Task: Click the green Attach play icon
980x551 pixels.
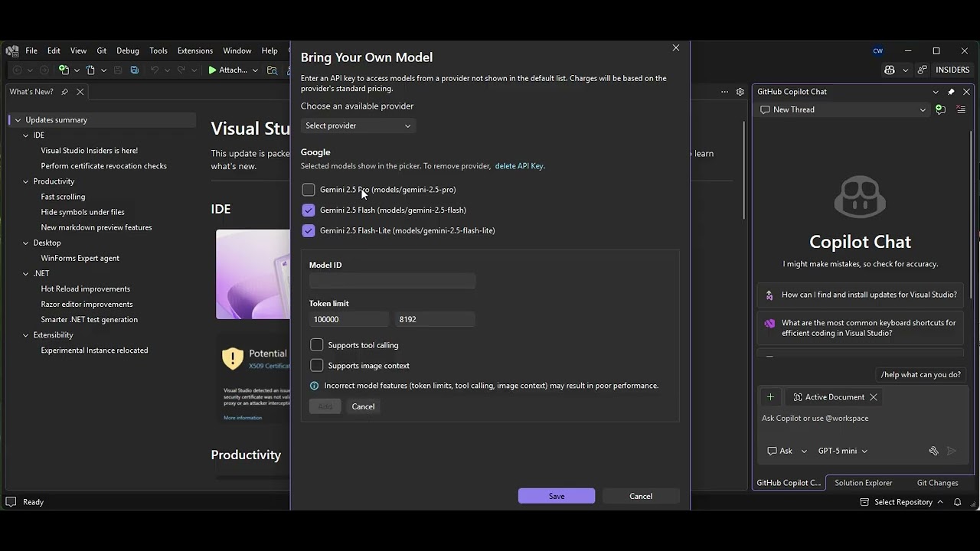Action: pos(212,70)
